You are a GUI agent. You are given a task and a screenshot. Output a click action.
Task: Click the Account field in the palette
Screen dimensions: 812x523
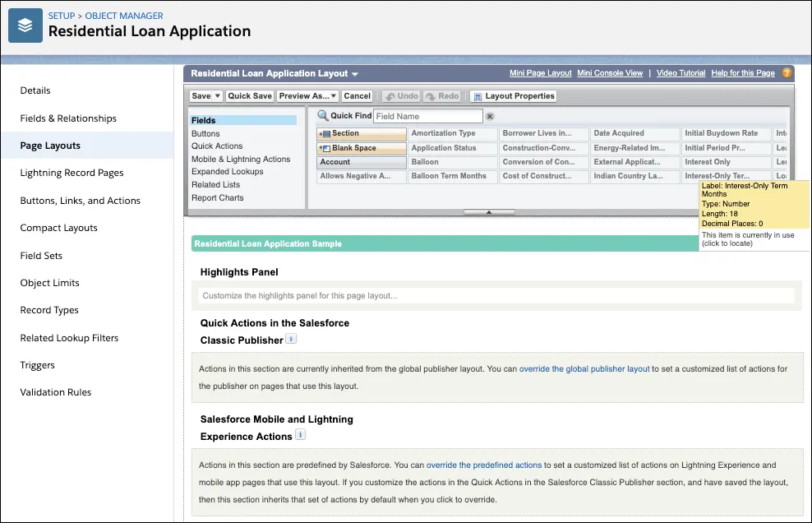pos(362,162)
